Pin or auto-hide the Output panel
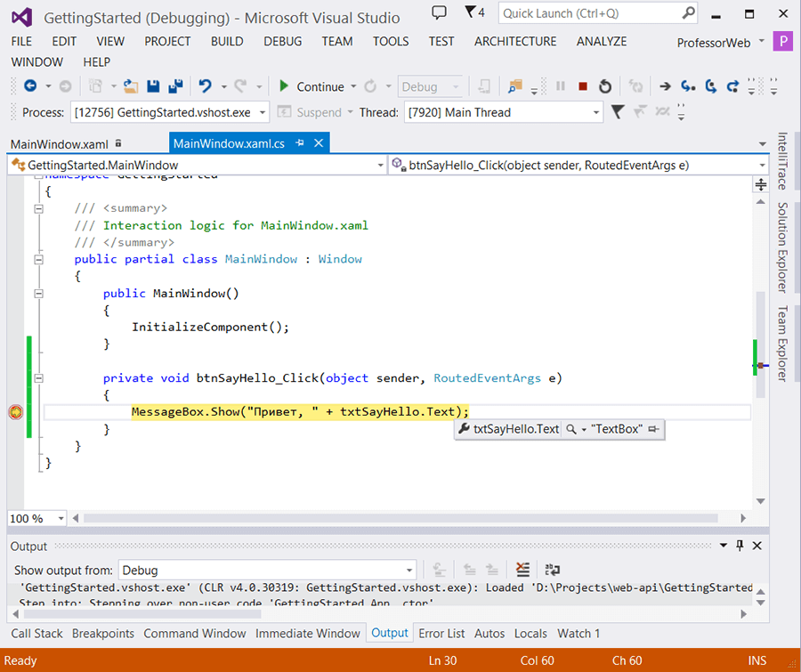Screen dimensions: 801x672 [x=740, y=546]
